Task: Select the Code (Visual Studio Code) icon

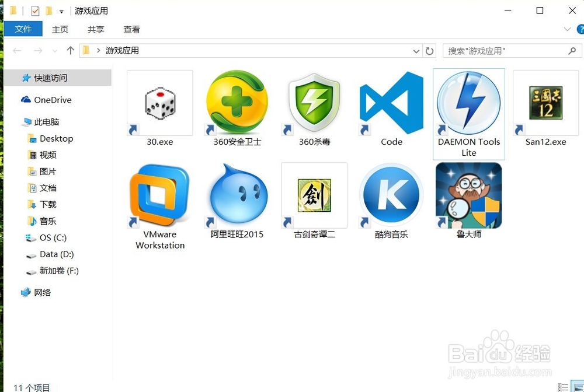Action: tap(391, 103)
